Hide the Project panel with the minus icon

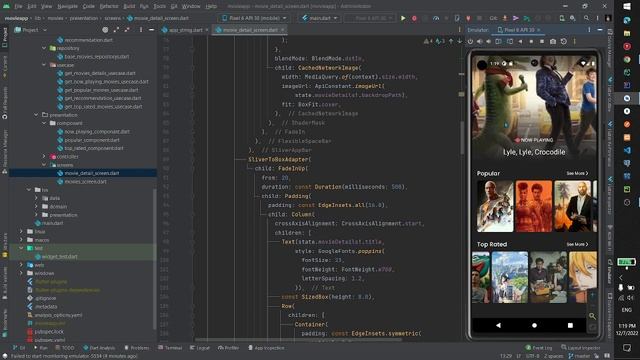151,30
